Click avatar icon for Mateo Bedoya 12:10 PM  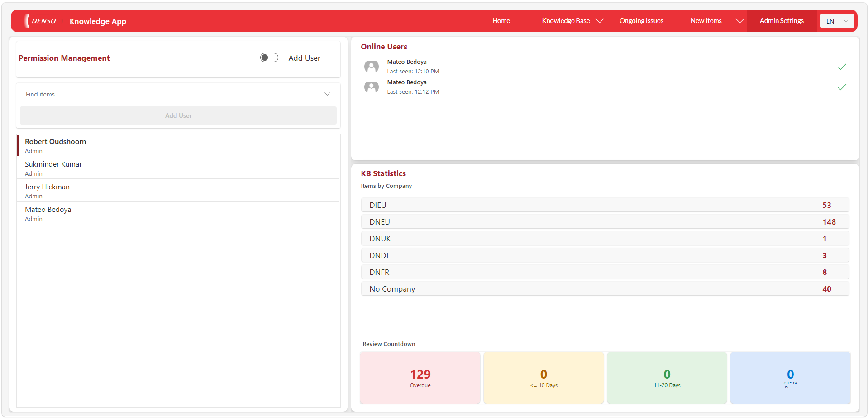[x=372, y=67]
